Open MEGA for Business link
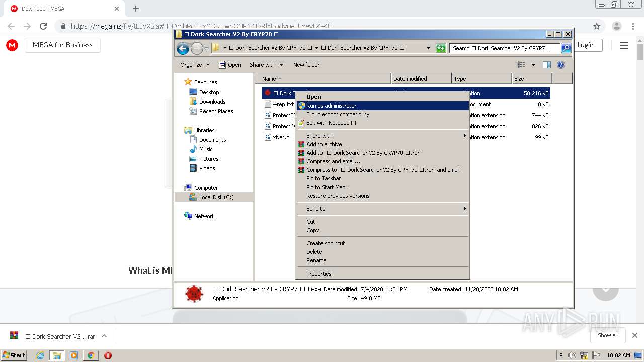Viewport: 644px width, 362px height. 62,45
